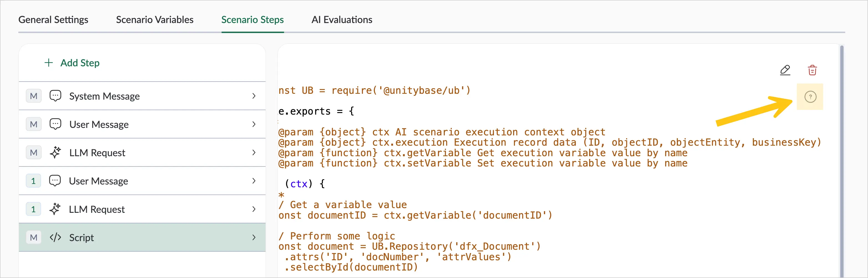The image size is (868, 278).
Task: Click the require('@unitybase/ub') code line
Action: click(x=374, y=90)
